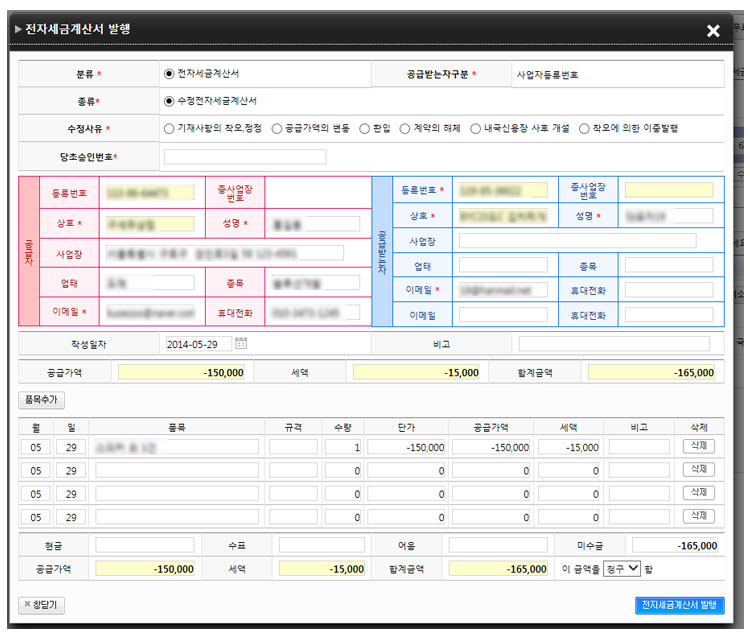
Task: Click the recipient second 이메일 field
Action: tap(503, 315)
